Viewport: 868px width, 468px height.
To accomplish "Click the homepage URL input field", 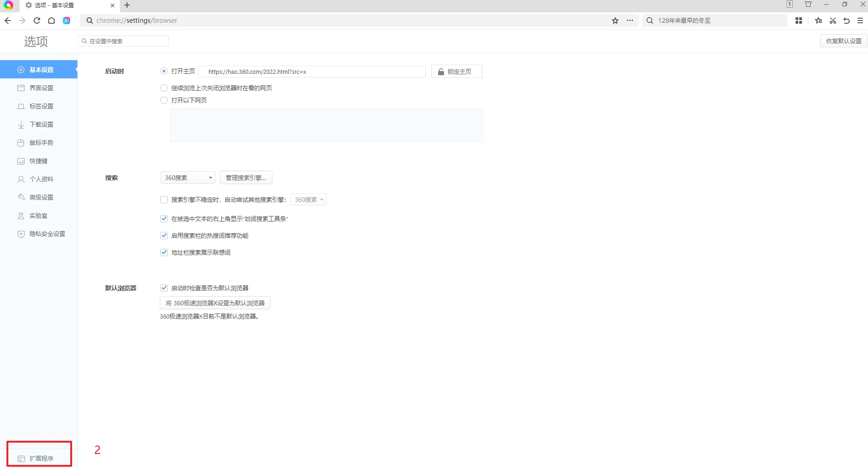I will coord(312,72).
